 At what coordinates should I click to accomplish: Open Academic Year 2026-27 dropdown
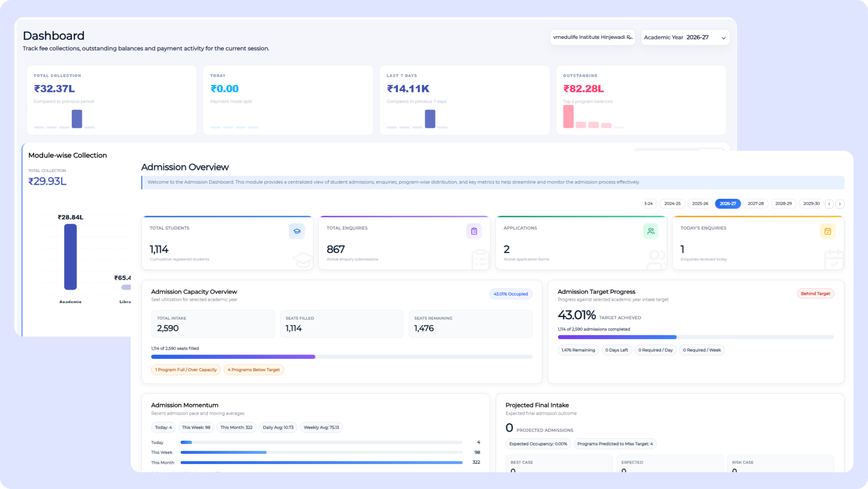(685, 37)
